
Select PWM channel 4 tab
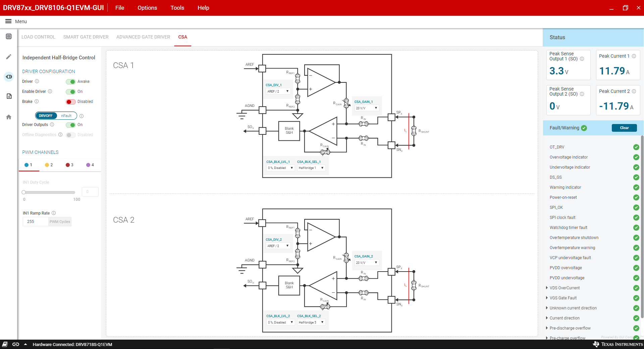click(x=90, y=165)
